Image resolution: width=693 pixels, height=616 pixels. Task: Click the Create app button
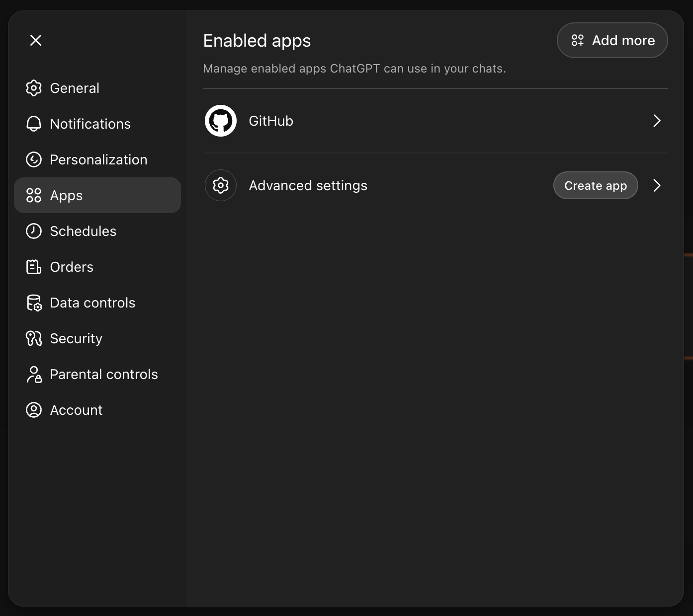(x=595, y=185)
